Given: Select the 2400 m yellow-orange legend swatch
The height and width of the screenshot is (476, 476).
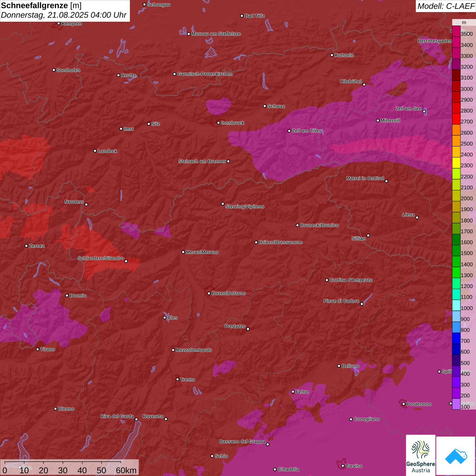Looking at the screenshot, I should 456,152.
